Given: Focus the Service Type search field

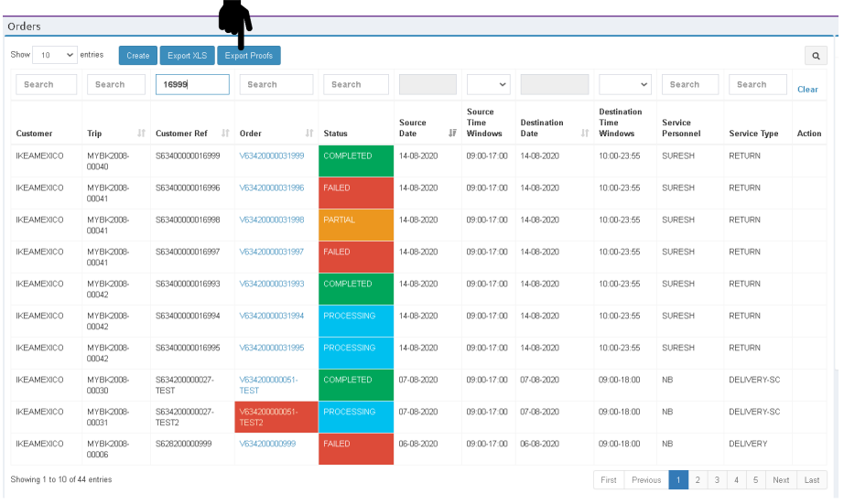Looking at the screenshot, I should (757, 84).
